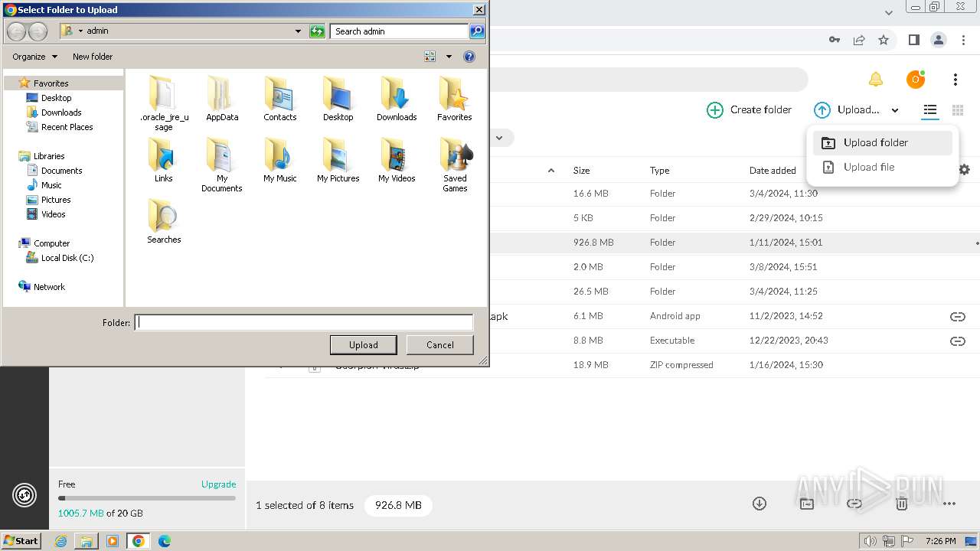Open Internet Explorer from taskbar
Screen dimensions: 980x551
point(61,541)
